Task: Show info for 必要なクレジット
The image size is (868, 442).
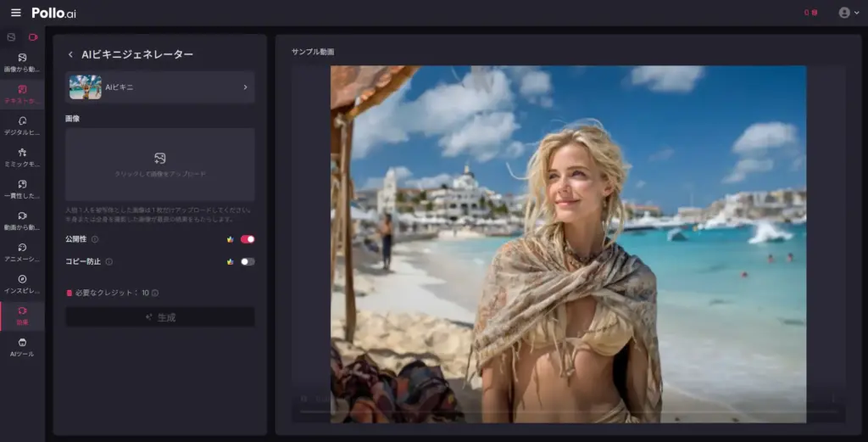Action: pyautogui.click(x=155, y=293)
